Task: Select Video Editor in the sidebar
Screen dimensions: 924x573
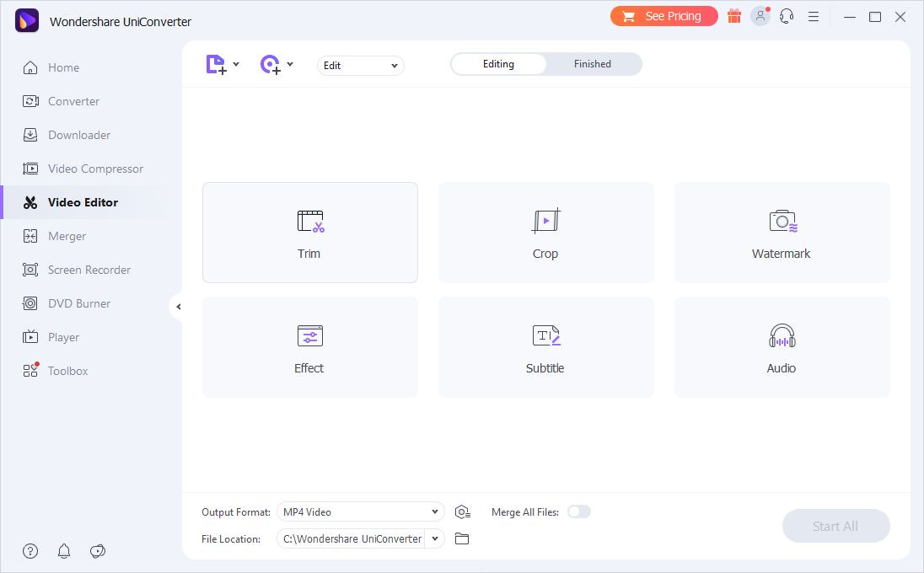Action: pyautogui.click(x=91, y=202)
